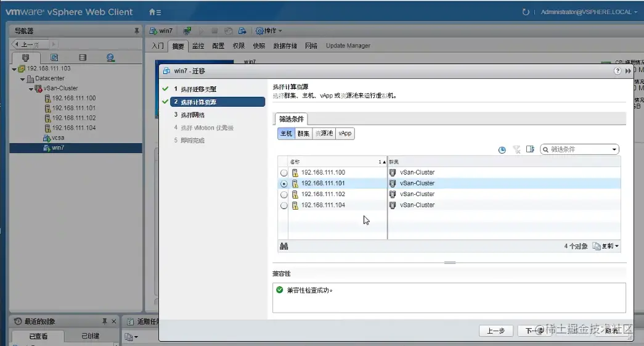The image size is (644, 346).
Task: Select radio button for host 192.168.111.104
Action: click(x=284, y=205)
